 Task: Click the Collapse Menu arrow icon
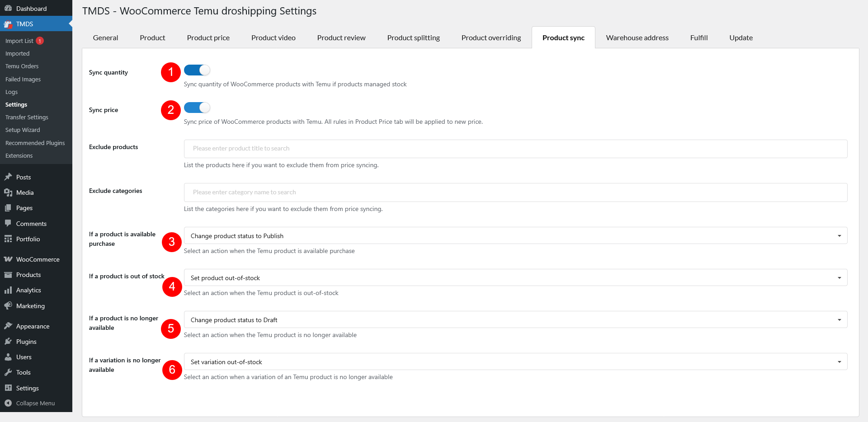[8, 403]
